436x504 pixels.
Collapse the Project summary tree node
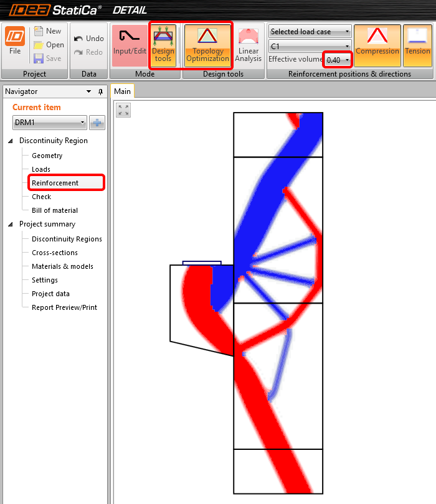coord(11,224)
